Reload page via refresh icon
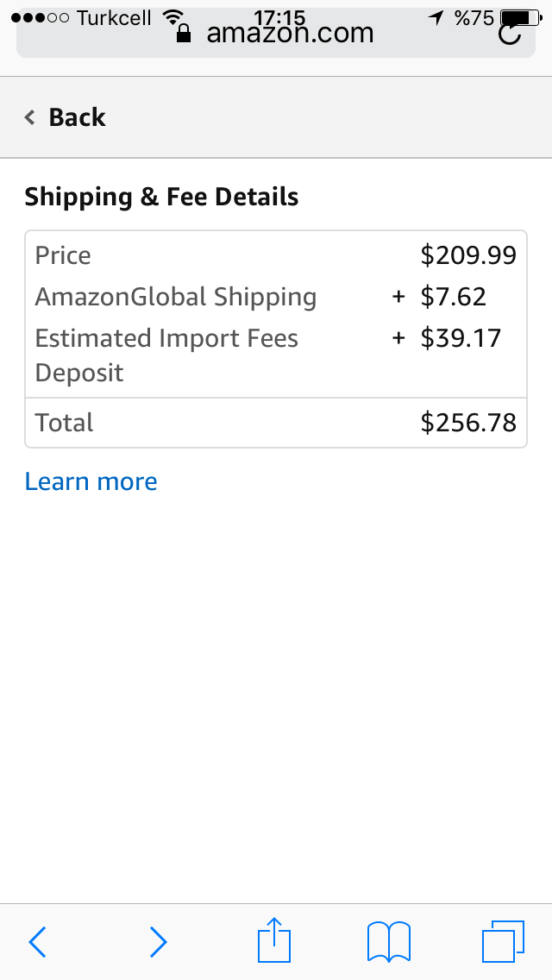The image size is (552, 980). pyautogui.click(x=510, y=35)
